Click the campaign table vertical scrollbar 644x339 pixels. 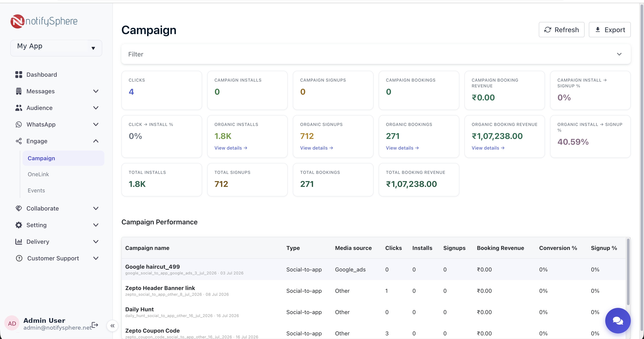pos(628,272)
